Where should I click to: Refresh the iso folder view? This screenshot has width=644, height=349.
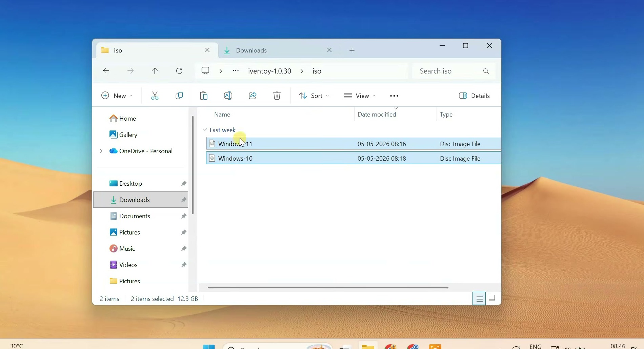[179, 71]
